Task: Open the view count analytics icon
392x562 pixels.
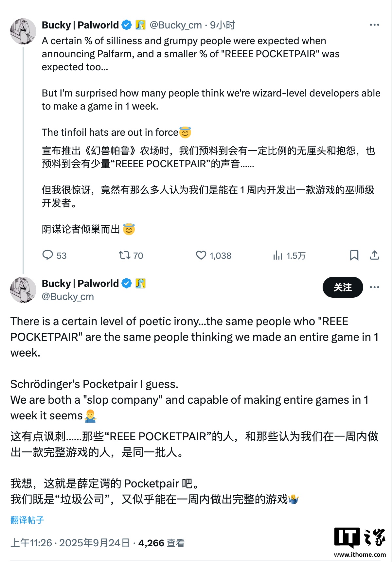Action: click(277, 255)
